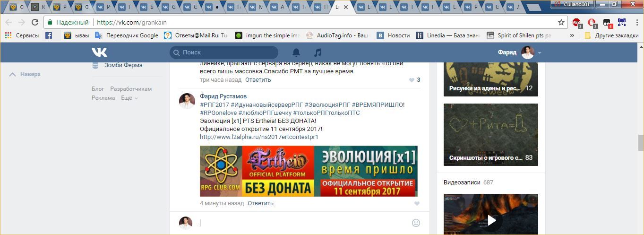Open the Блог link
The width and height of the screenshot is (644, 235).
click(98, 89)
